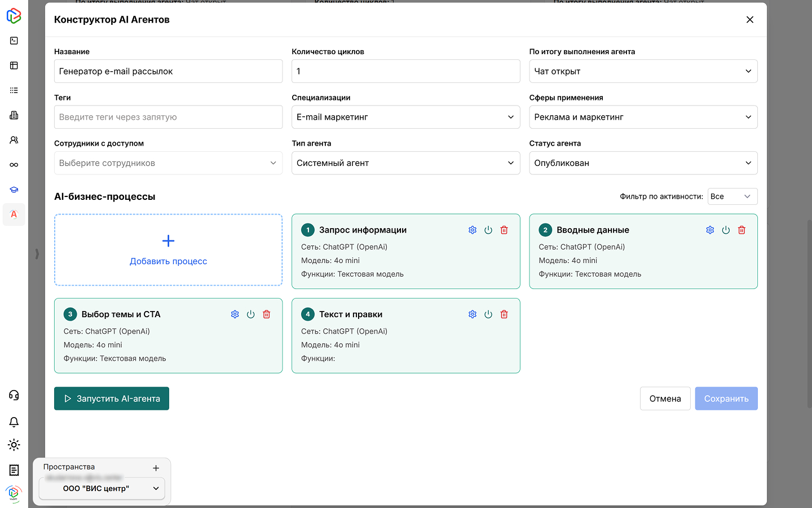Open the "Статус агента" dropdown
The height and width of the screenshot is (508, 812).
643,163
